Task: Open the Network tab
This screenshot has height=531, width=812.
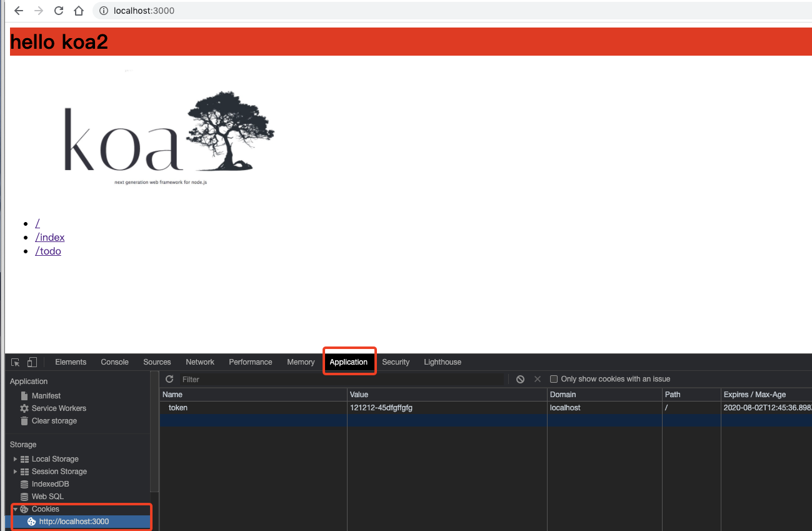Action: 200,362
